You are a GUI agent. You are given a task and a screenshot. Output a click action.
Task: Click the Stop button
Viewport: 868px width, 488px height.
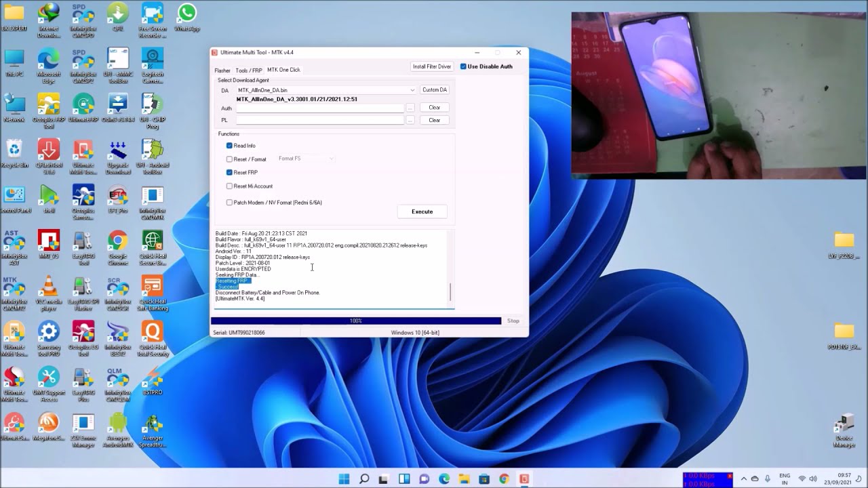click(513, 321)
